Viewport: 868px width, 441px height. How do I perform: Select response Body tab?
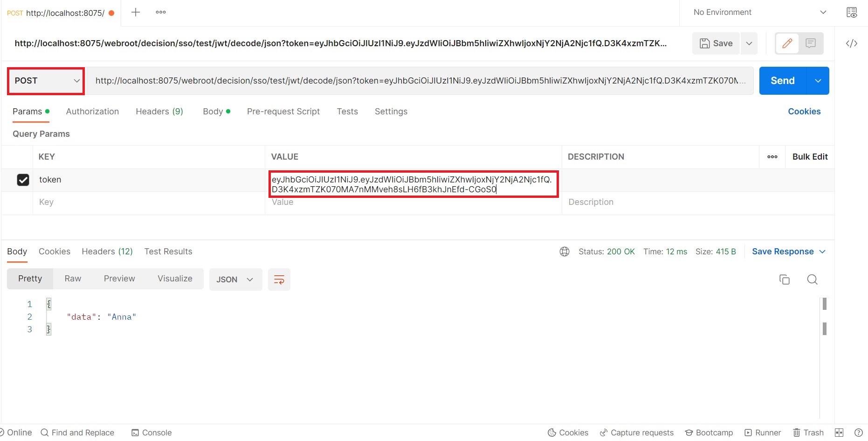[x=17, y=252]
